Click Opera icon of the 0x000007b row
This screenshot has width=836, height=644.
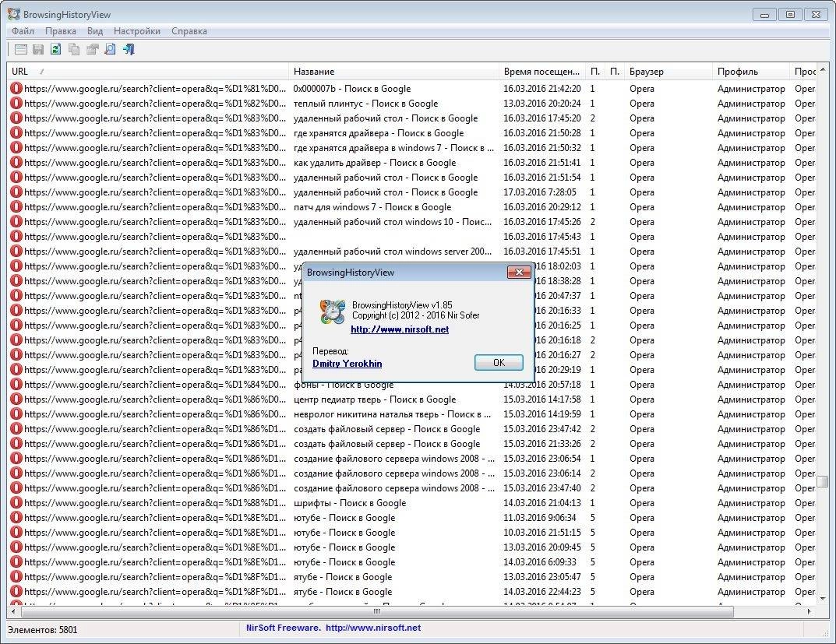click(x=16, y=89)
